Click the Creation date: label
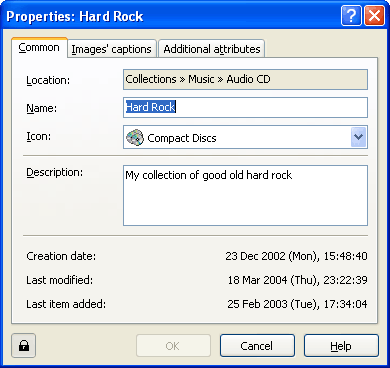 tap(61, 256)
